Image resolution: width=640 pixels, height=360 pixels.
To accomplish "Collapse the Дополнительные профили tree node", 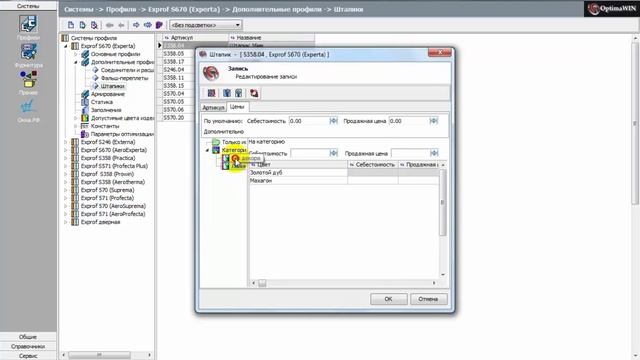I will (76, 62).
